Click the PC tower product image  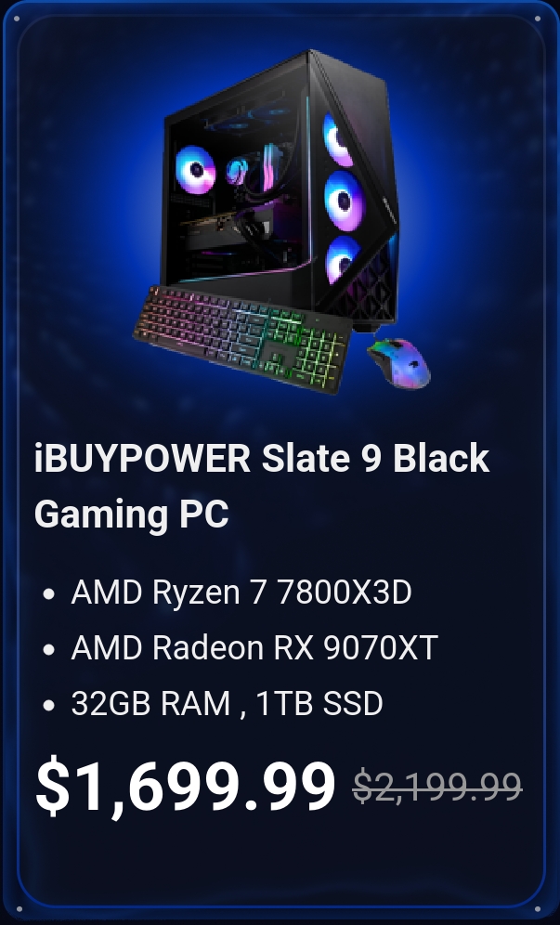tap(280, 189)
